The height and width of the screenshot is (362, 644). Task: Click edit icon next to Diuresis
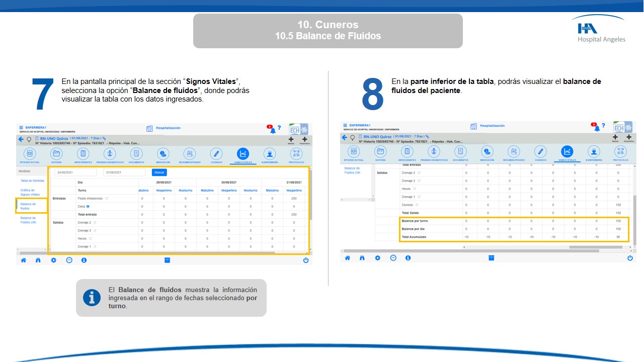point(417,205)
